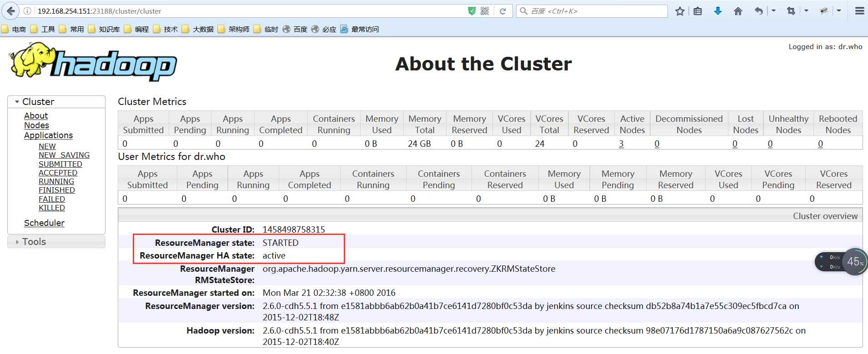Viewport: 868px width, 354px height.
Task: Show NEW_SAVING applications
Action: coord(64,155)
